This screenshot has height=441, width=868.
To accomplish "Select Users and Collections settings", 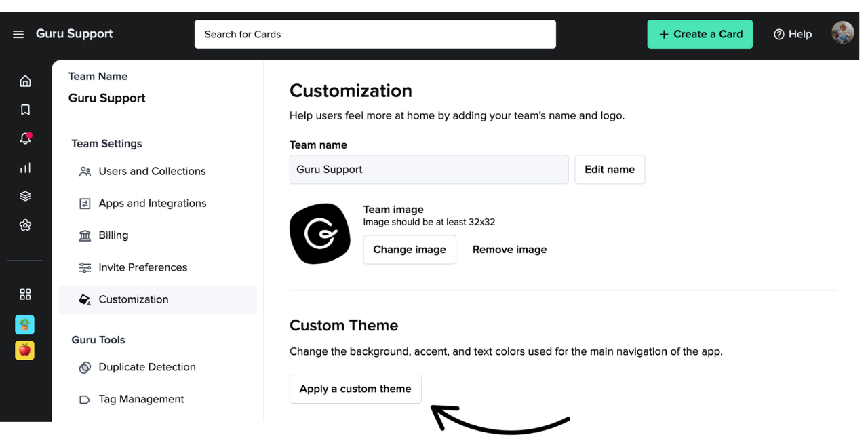I will click(x=152, y=171).
